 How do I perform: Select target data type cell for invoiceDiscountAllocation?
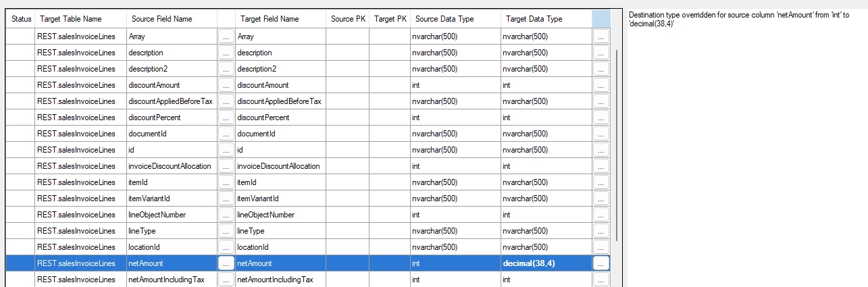(546, 166)
